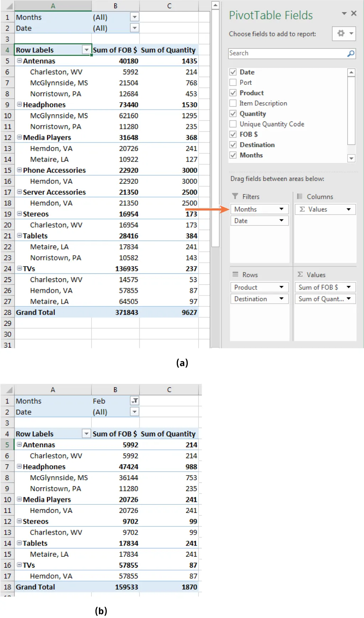The width and height of the screenshot is (364, 618).
Task: Open the Product field dropdown in the Rows area
Action: click(x=281, y=287)
